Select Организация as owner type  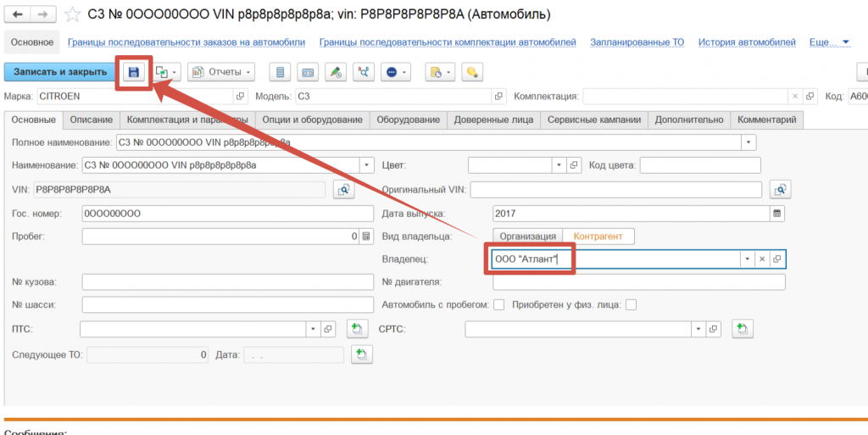(x=527, y=237)
